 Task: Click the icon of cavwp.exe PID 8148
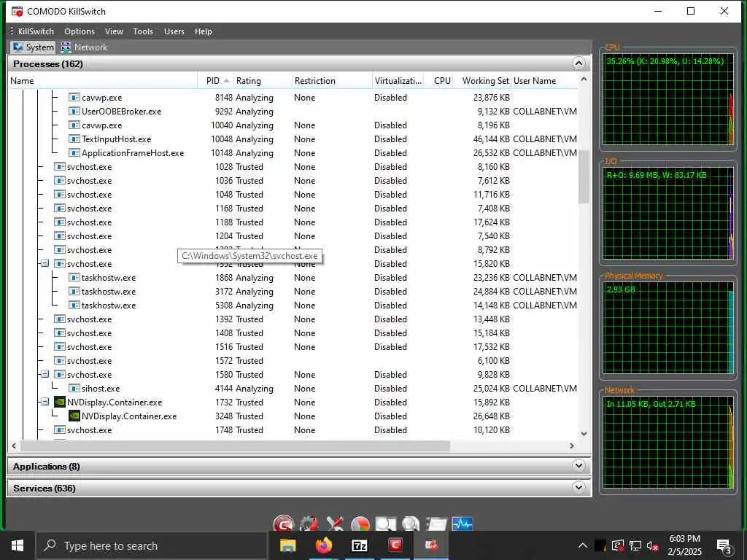74,98
